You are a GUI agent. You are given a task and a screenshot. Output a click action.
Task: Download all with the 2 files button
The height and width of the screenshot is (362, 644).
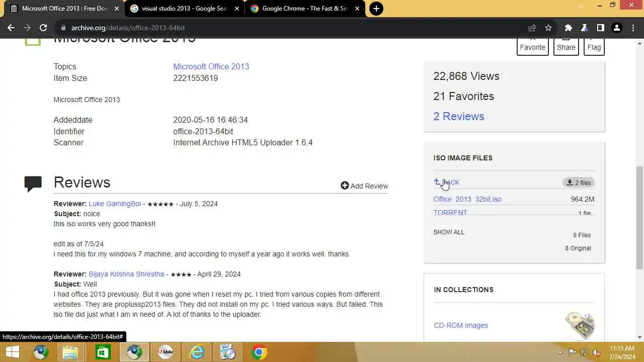coord(579,183)
